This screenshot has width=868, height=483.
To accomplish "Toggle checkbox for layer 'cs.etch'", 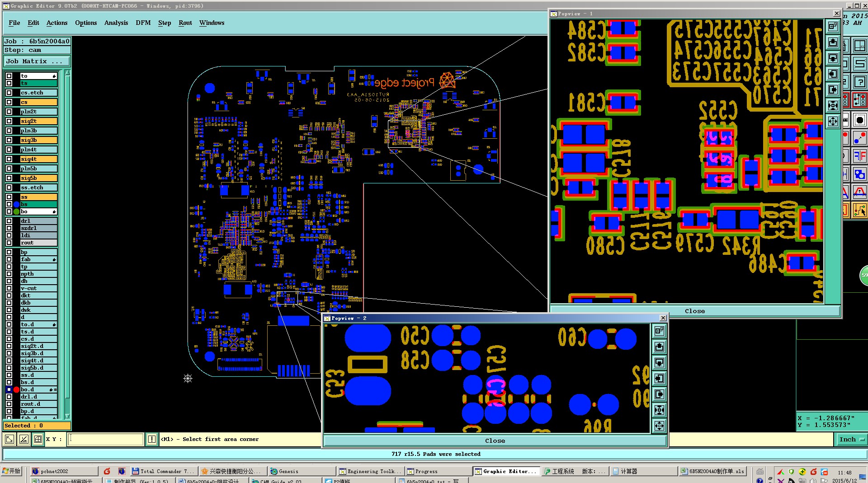I will pyautogui.click(x=9, y=93).
